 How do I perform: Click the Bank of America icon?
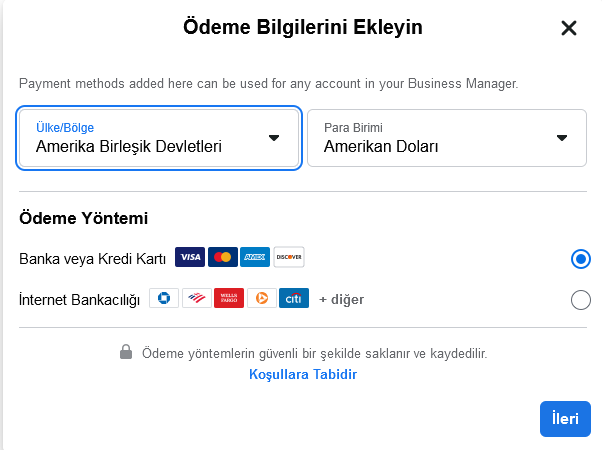coord(197,298)
